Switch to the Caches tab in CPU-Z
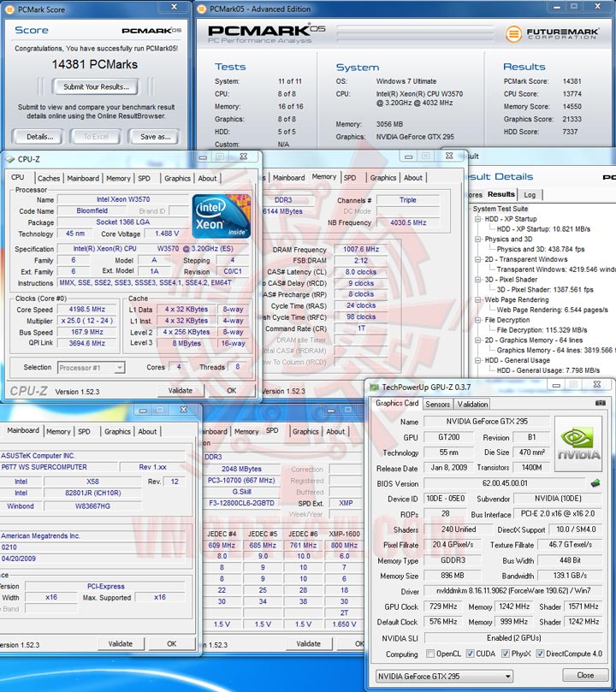 coord(49,178)
